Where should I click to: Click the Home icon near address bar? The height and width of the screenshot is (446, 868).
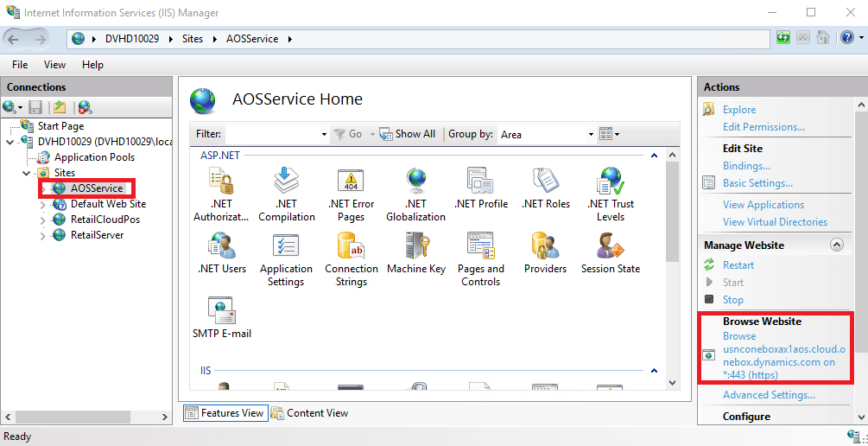pyautogui.click(x=823, y=38)
